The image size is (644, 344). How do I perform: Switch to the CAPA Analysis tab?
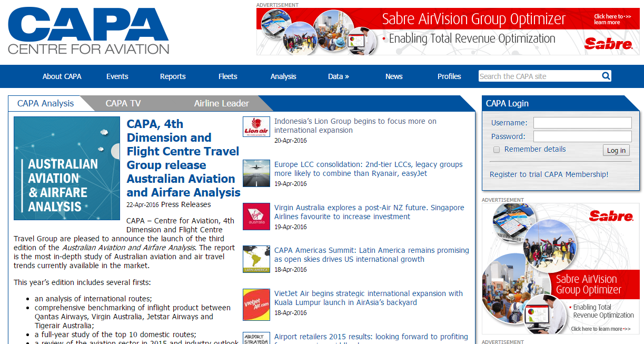pos(45,103)
